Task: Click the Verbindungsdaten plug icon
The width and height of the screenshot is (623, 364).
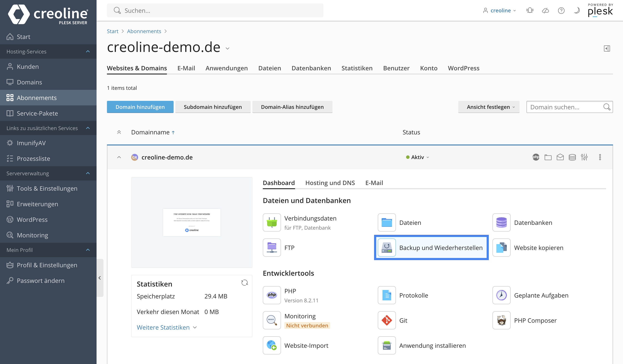Action: pos(272,222)
